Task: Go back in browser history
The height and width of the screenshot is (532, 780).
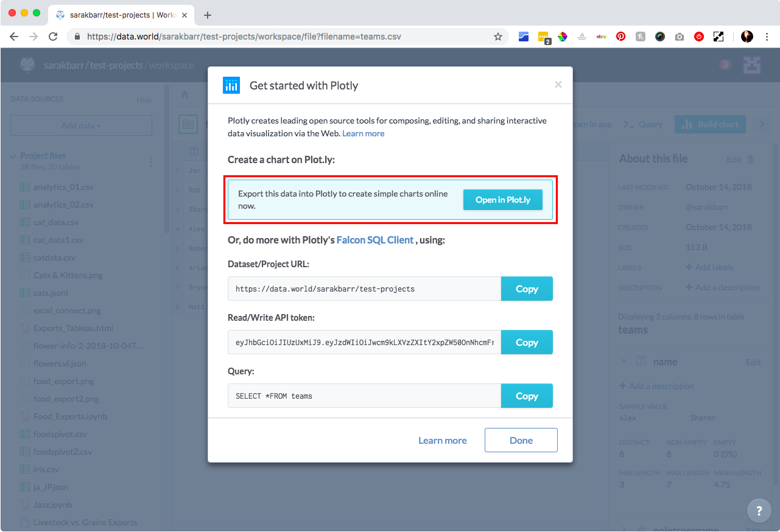Action: (14, 37)
